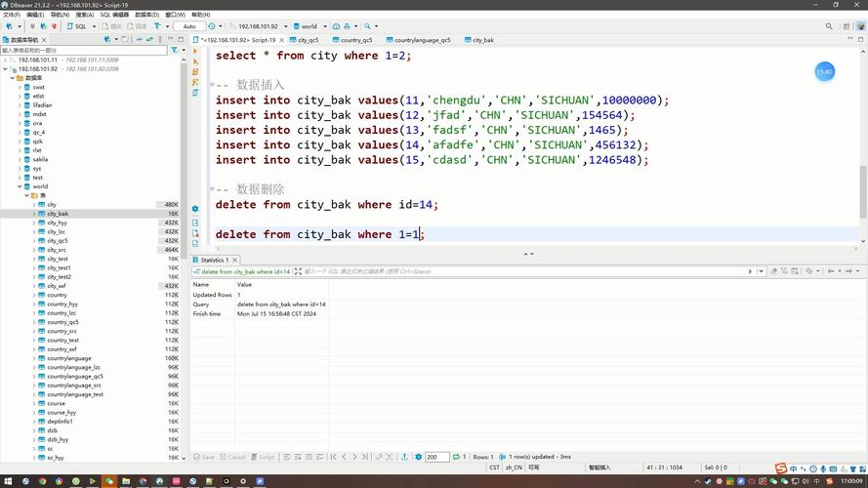Image resolution: width=868 pixels, height=488 pixels.
Task: Switch to the country_qc5 editor tab
Action: click(352, 40)
